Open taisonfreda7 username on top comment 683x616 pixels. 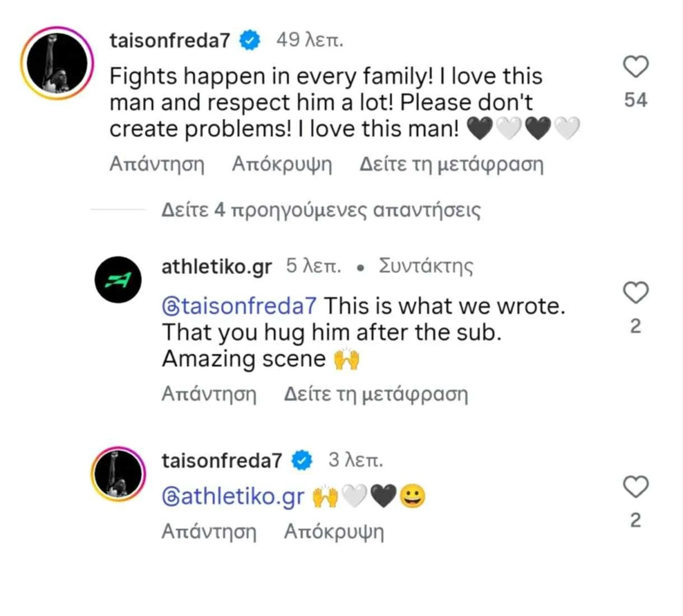tap(170, 41)
